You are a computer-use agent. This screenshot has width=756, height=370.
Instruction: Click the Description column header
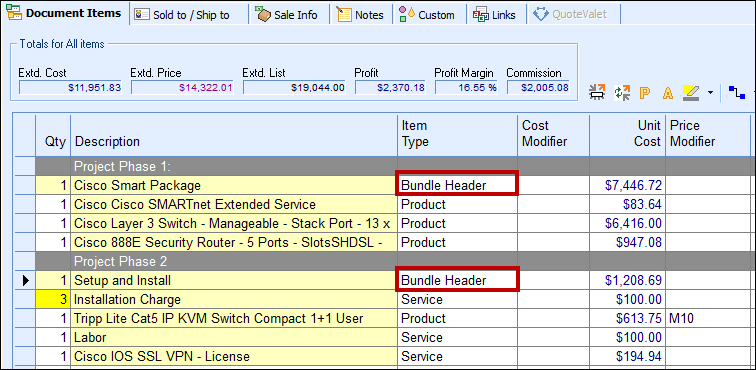click(x=108, y=141)
